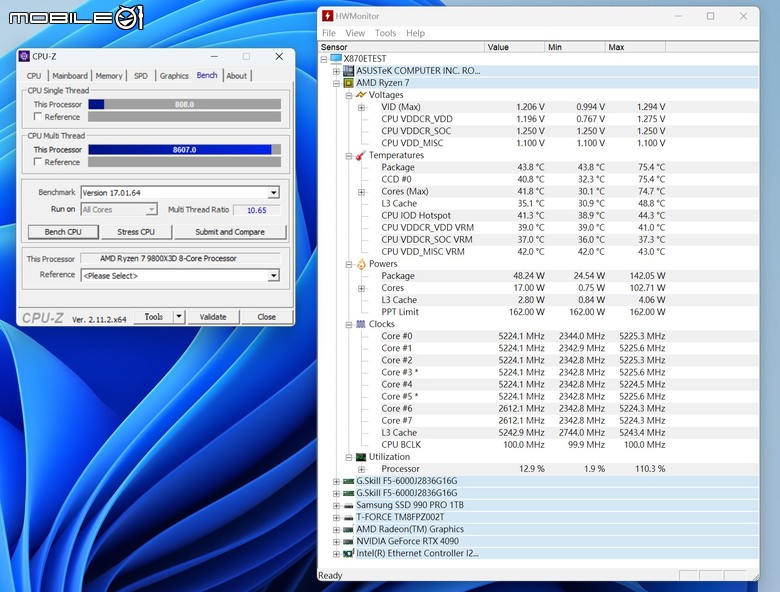The image size is (780, 592).
Task: Switch to the Mainboard tab
Action: click(x=70, y=76)
